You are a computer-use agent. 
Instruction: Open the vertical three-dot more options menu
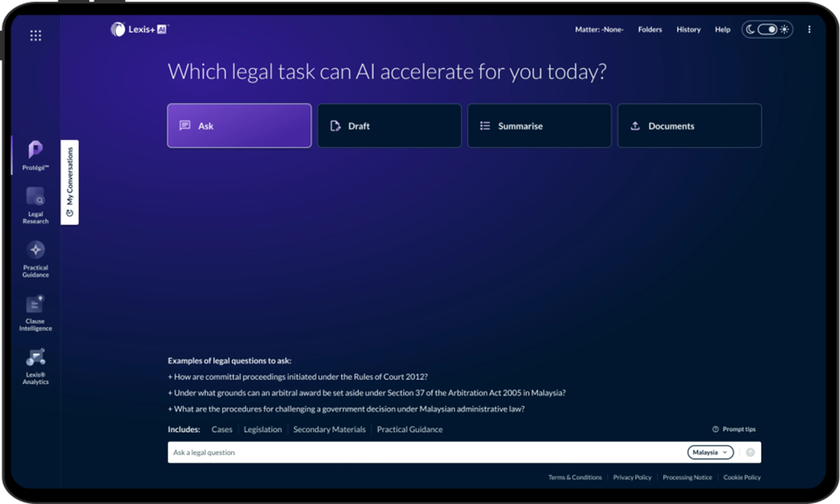[809, 30]
